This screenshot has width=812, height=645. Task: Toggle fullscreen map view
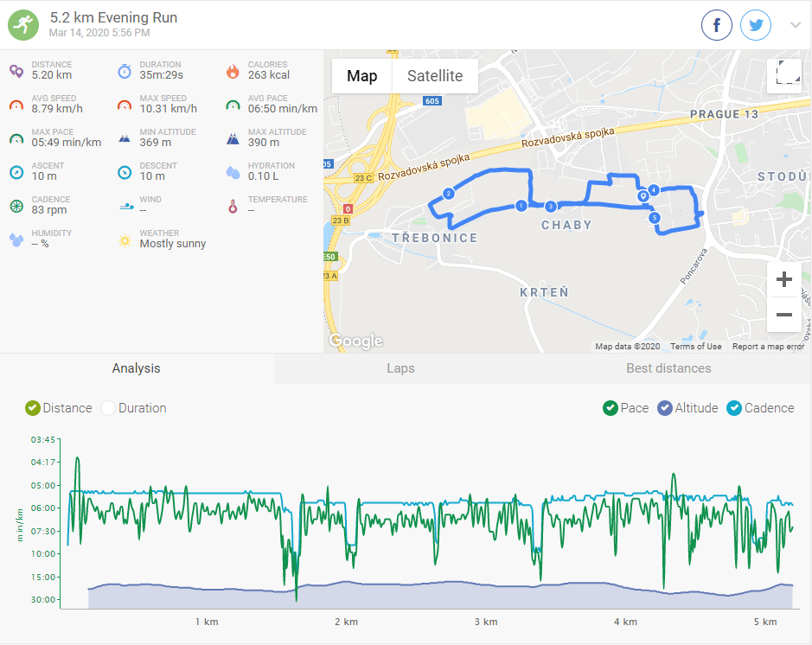pos(788,73)
